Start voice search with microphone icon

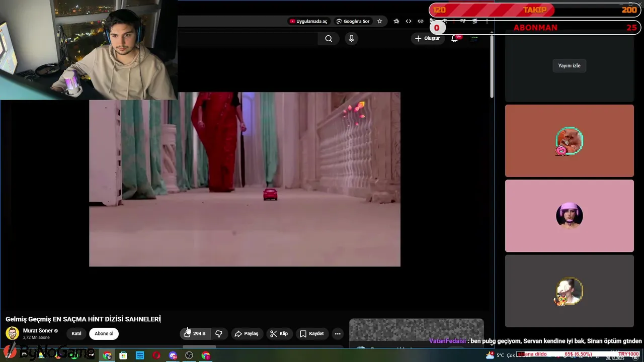(x=351, y=39)
